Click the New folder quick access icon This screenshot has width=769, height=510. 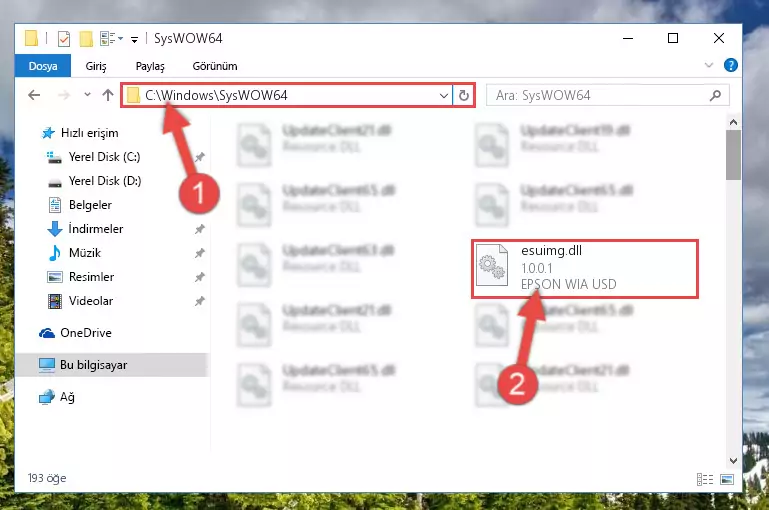[x=86, y=38]
